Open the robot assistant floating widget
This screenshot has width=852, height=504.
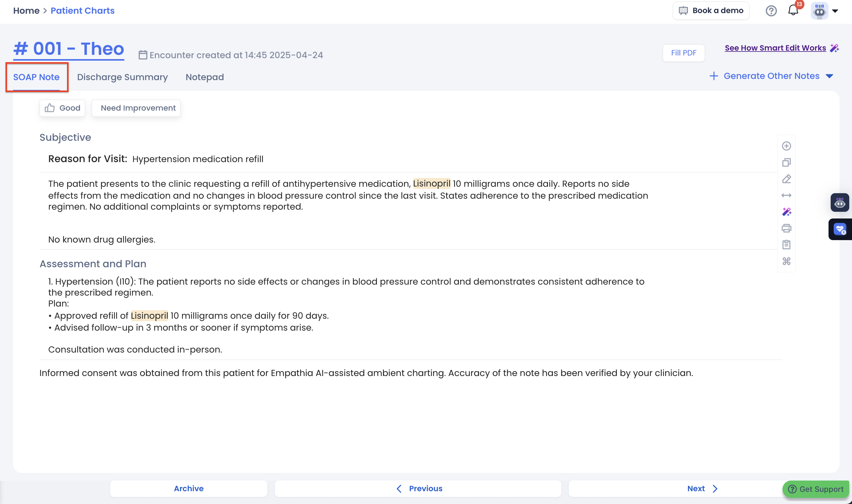coord(839,203)
